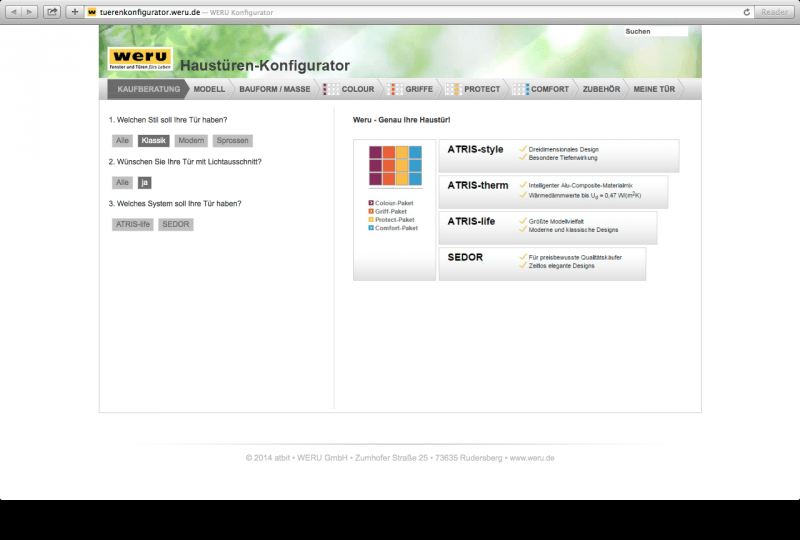
Task: Click the blue square icon by Comfort-Paket
Action: (x=371, y=228)
